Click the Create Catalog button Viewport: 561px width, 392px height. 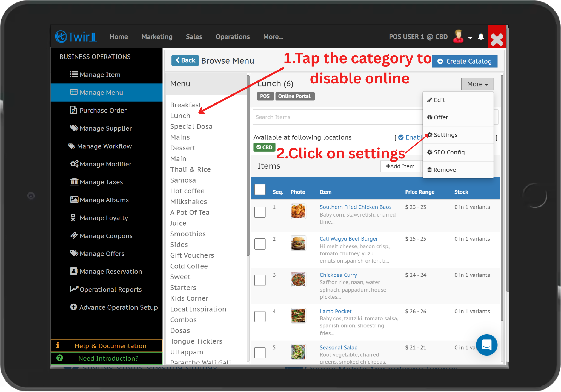465,61
